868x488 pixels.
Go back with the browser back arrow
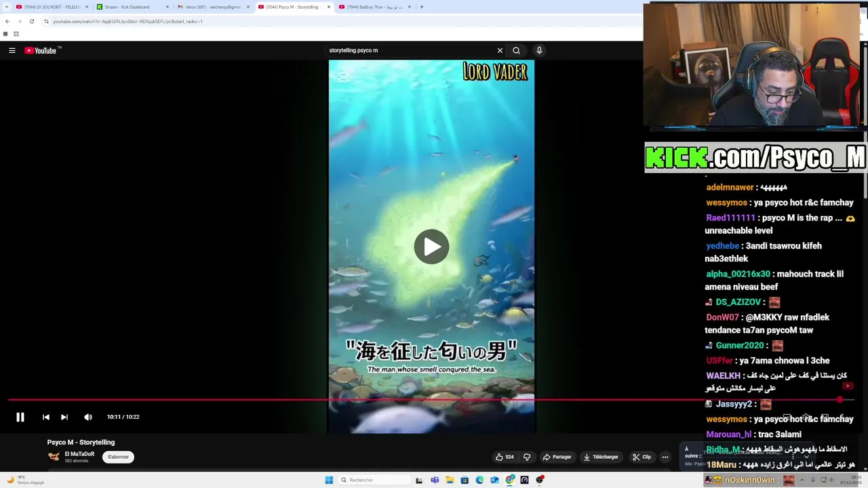tap(7, 21)
